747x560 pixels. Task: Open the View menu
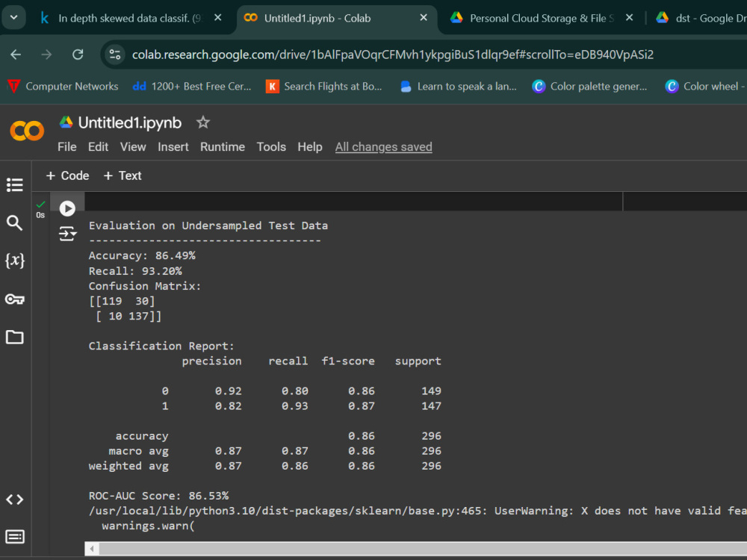click(x=133, y=146)
